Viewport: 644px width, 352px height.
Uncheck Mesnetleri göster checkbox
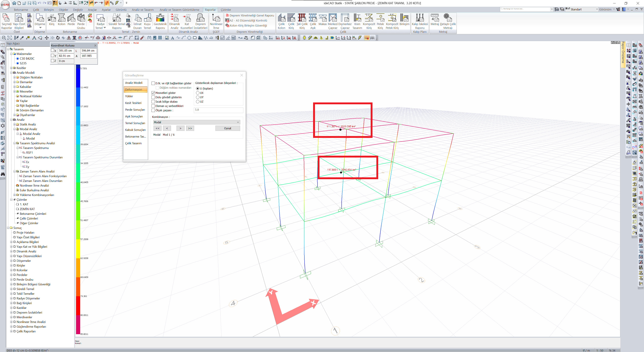click(x=153, y=93)
